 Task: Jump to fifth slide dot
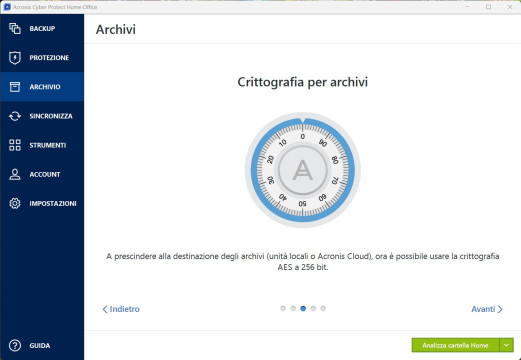click(x=323, y=308)
